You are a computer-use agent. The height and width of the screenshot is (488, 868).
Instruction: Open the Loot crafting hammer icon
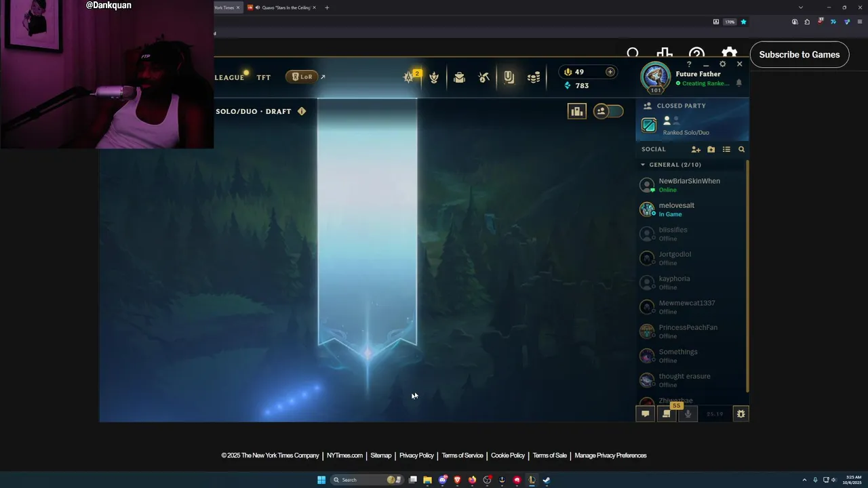click(484, 77)
